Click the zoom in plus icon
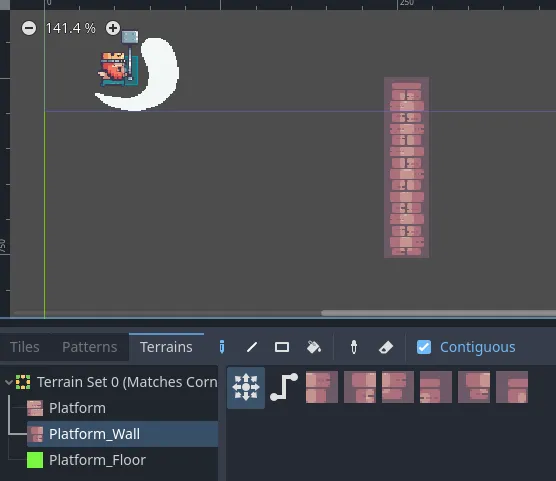This screenshot has height=481, width=556. (x=113, y=28)
